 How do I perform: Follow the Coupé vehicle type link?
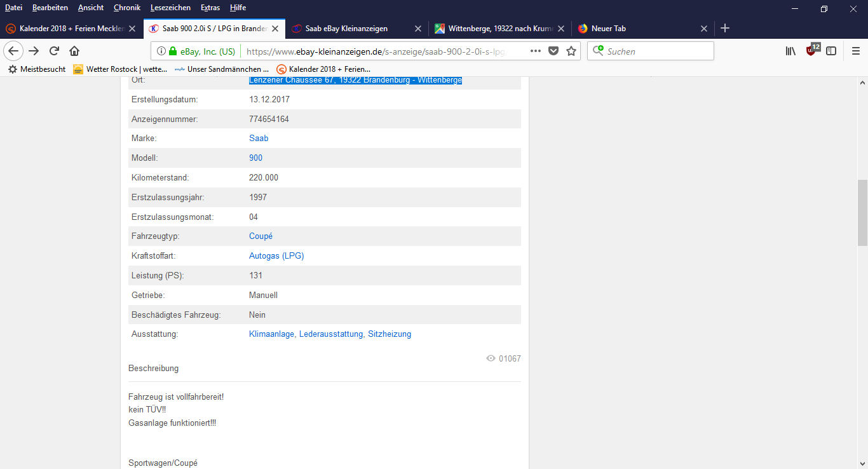[x=261, y=236]
